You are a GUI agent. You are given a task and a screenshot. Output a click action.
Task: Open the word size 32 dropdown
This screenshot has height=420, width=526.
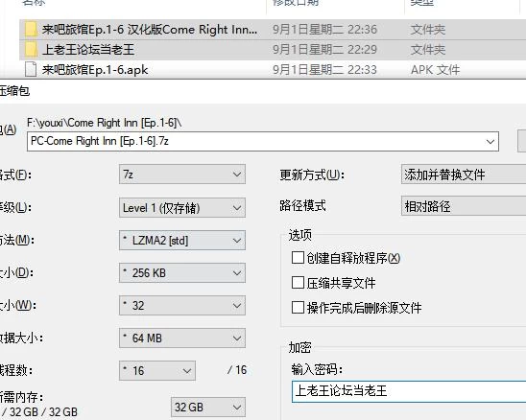pyautogui.click(x=182, y=305)
